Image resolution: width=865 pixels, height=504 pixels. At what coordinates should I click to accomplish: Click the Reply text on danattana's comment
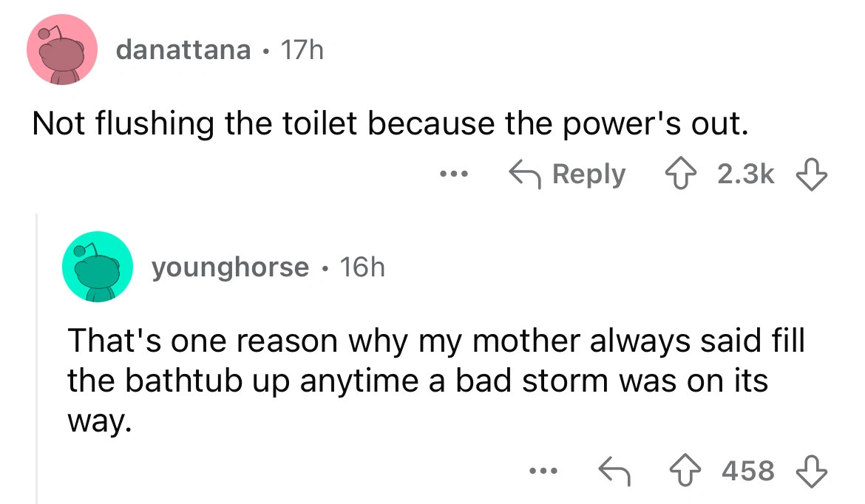point(588,174)
